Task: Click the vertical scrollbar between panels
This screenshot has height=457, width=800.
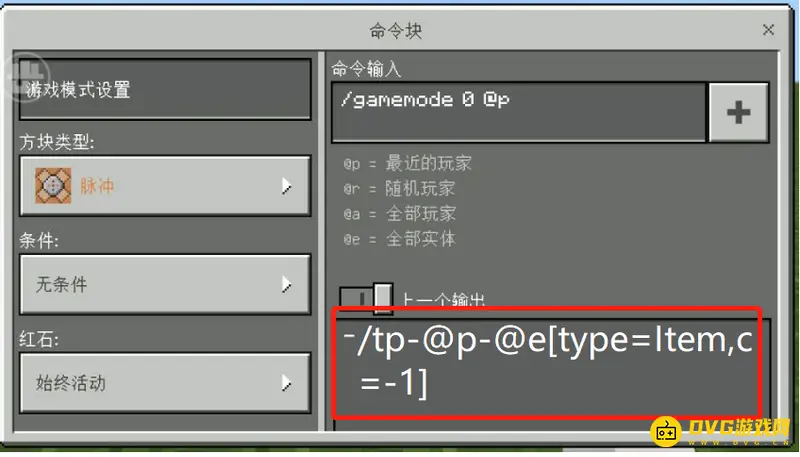Action: (321, 241)
